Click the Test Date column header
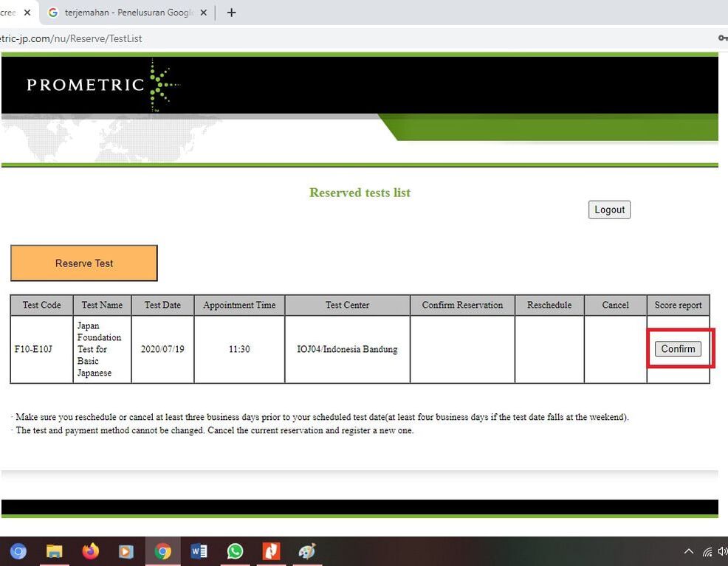The image size is (728, 566). point(162,305)
